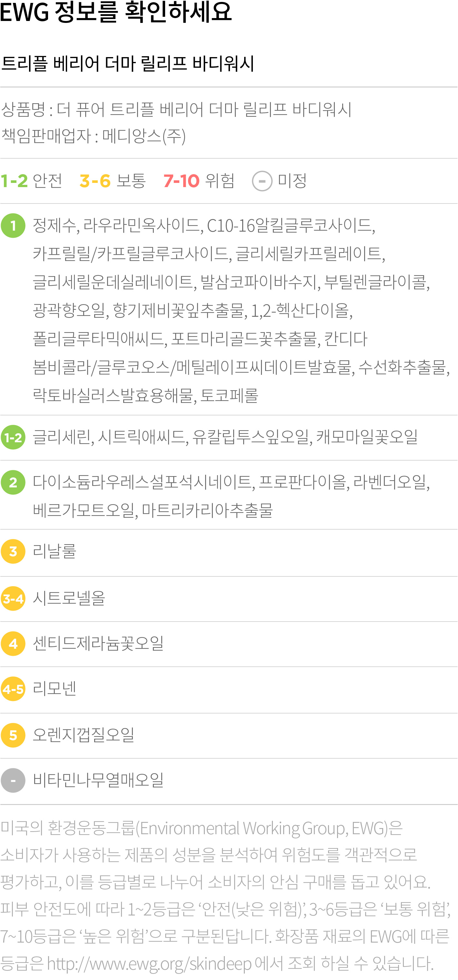Viewport: 458px width, 980px height.
Task: Click the green grade 2 badge
Action: tap(13, 482)
